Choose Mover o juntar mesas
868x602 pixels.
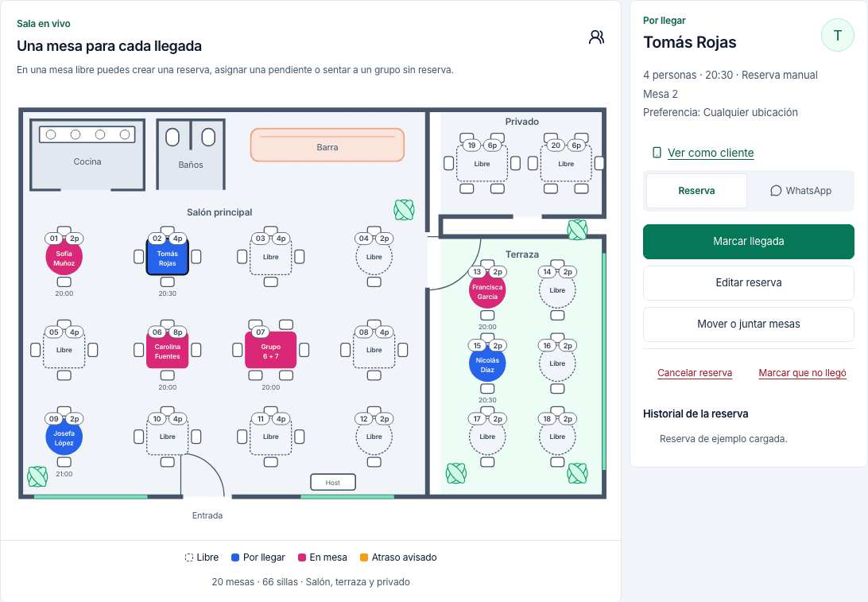(749, 324)
